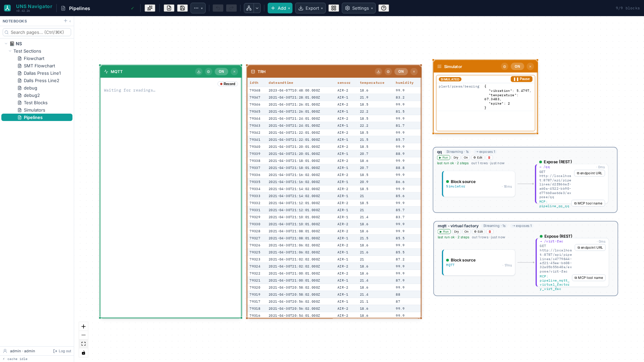Toggle the MQTT block ON switch
644x362 pixels.
[221, 71]
